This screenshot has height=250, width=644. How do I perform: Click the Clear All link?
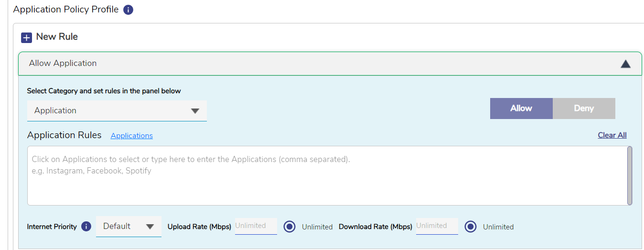[612, 135]
